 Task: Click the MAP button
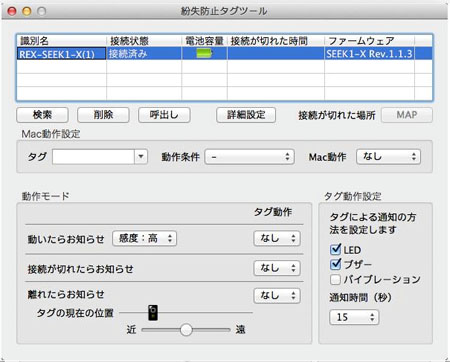point(407,115)
